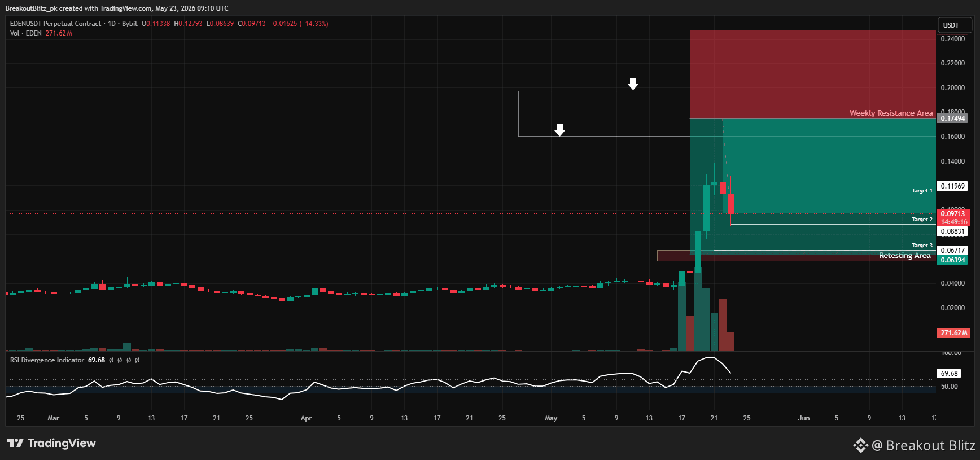Click the 69.68 label on RSI axis

tap(950, 374)
